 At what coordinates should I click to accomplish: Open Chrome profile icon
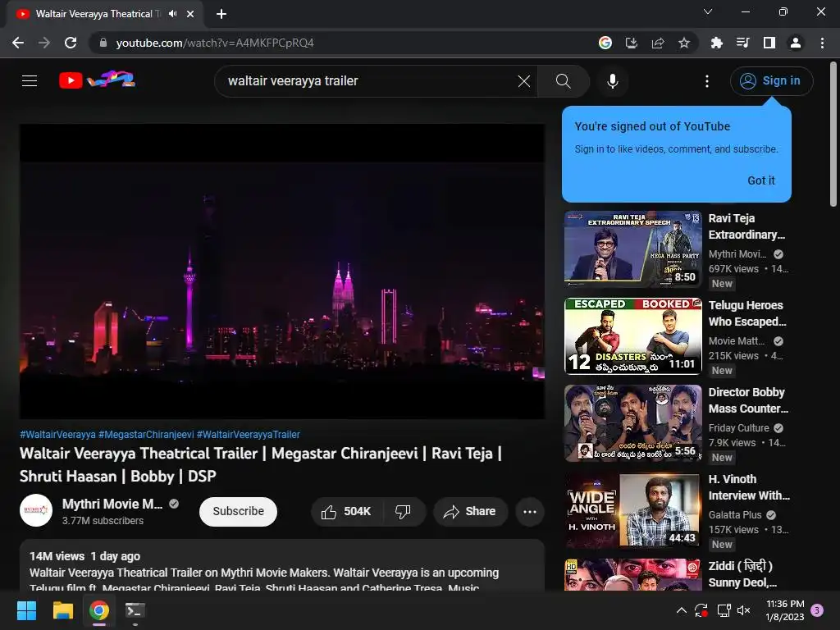click(795, 43)
